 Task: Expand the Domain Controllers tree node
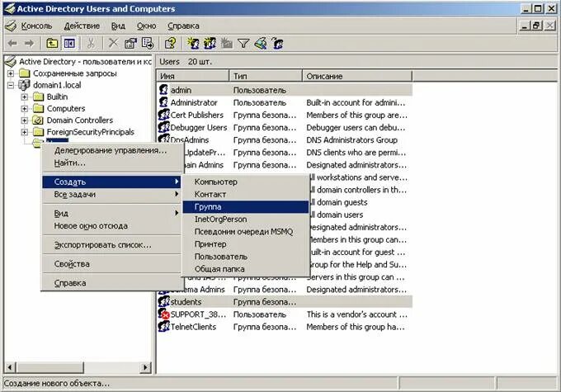point(24,120)
